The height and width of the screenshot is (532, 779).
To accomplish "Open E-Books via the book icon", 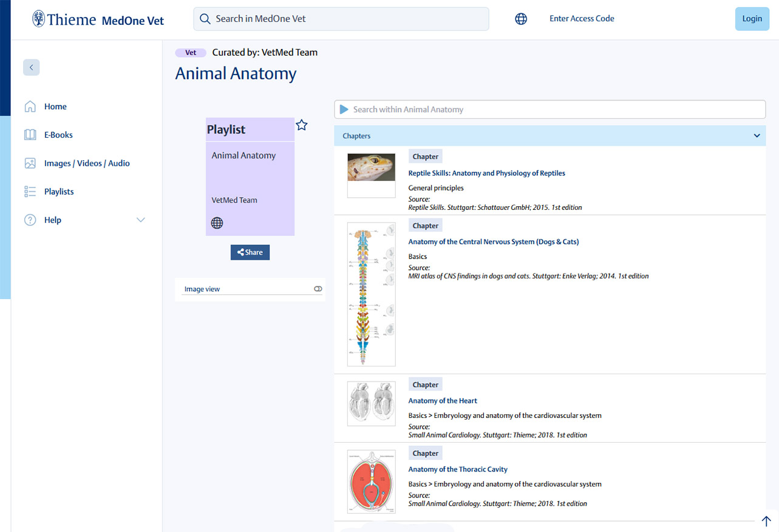I will (x=30, y=135).
